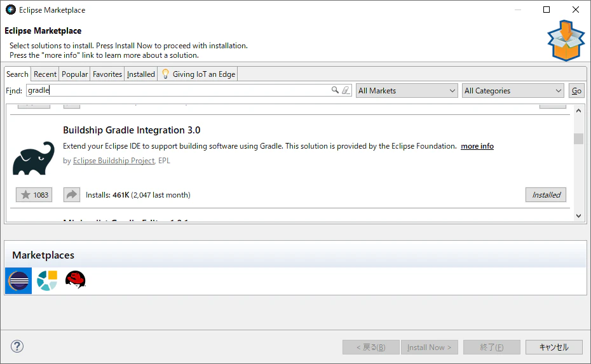Click the 終了(F) finish button
Image resolution: width=591 pixels, height=364 pixels.
(x=491, y=347)
